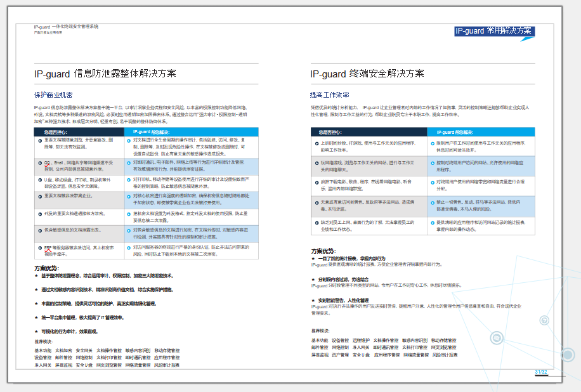
Task: Click the heading 'IP-guard 终端安全解决方案'
Action: point(367,74)
